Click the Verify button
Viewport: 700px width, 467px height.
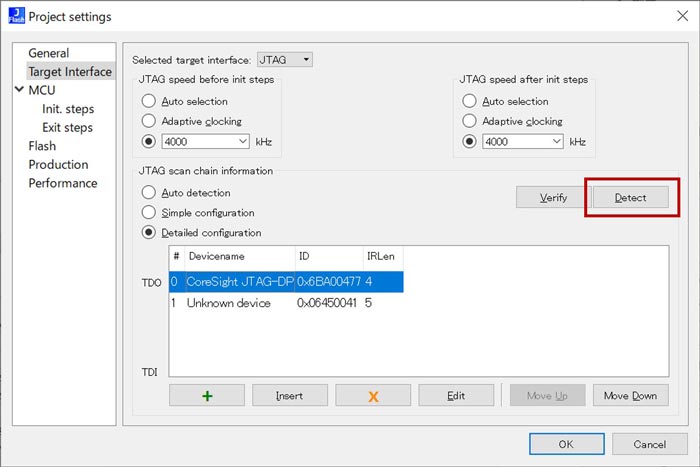pyautogui.click(x=553, y=197)
